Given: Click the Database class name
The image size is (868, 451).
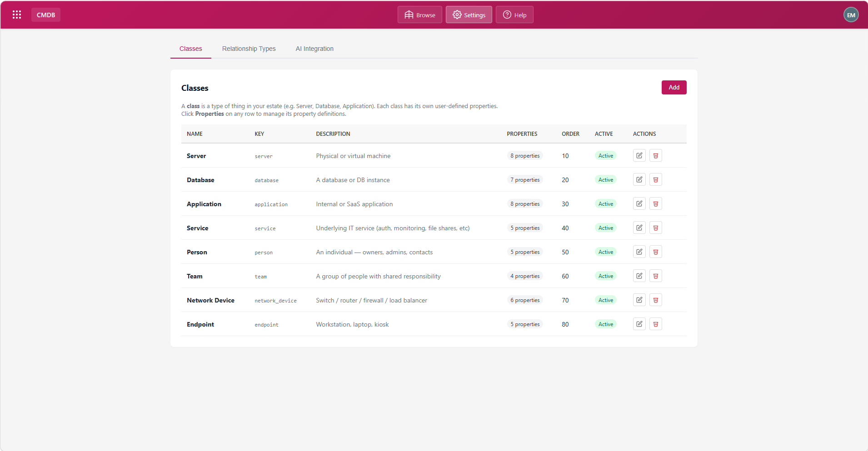Looking at the screenshot, I should (200, 180).
